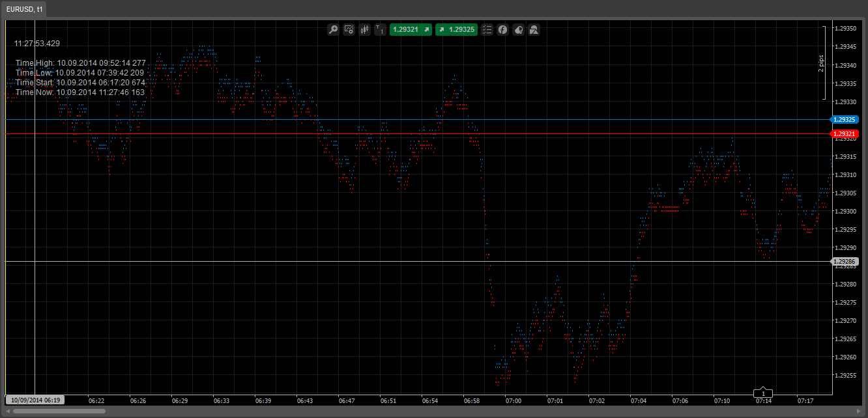Click buy button at 1.29325
This screenshot has width=868, height=418.
coord(456,29)
